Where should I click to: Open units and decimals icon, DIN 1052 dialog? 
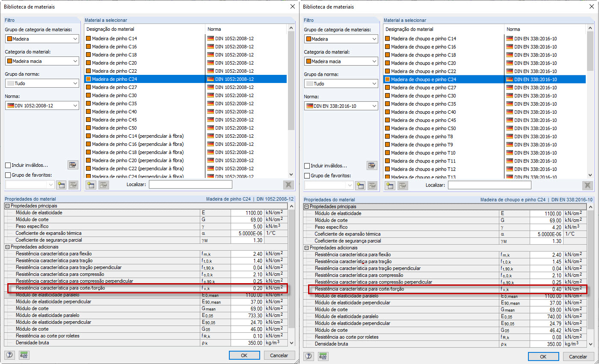(24, 355)
